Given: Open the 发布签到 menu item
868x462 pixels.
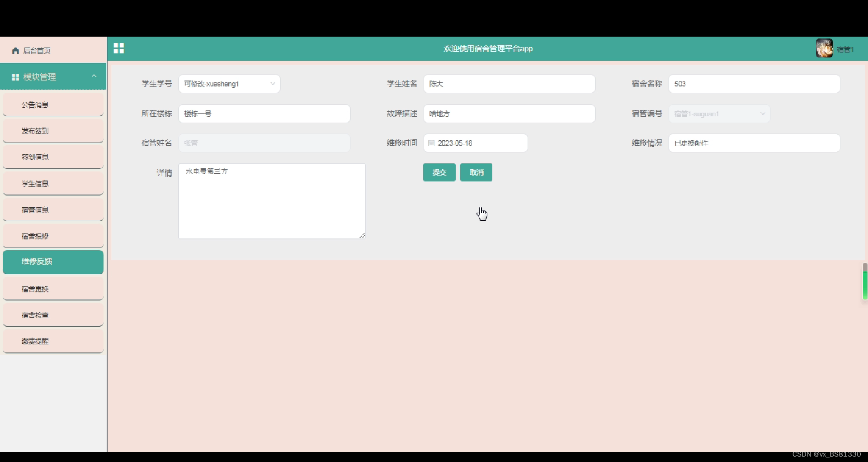Looking at the screenshot, I should pos(53,131).
